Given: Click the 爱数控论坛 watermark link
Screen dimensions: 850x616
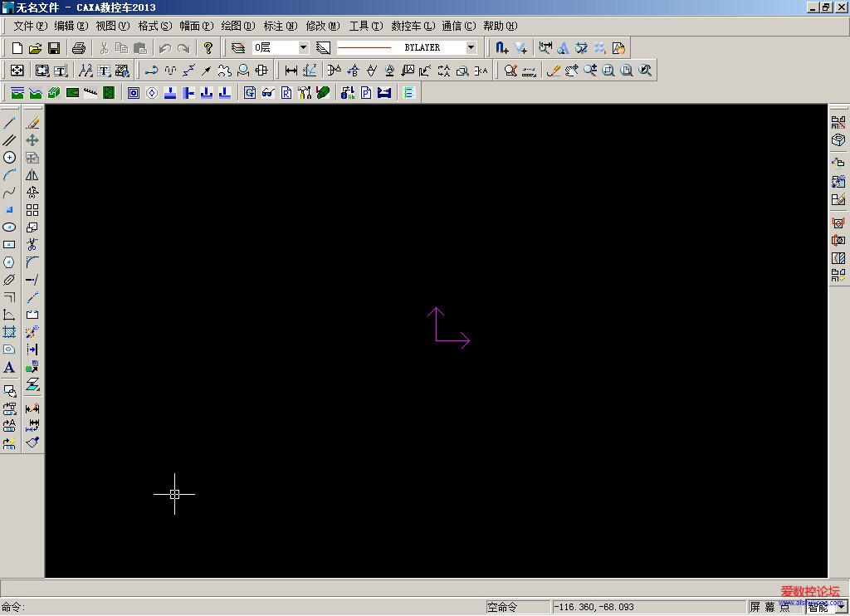Looking at the screenshot, I should pyautogui.click(x=810, y=592).
